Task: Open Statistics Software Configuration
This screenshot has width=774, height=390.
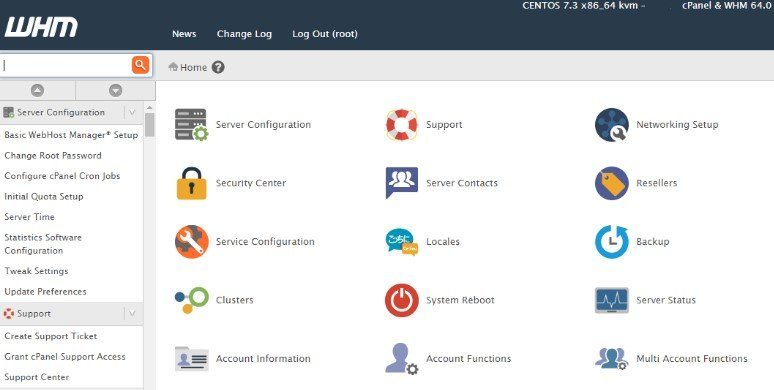Action: pyautogui.click(x=43, y=244)
